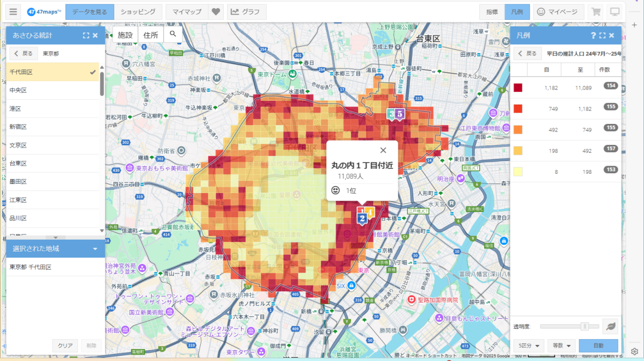Click the 東京おもちゃ美術館 map pin
The height and width of the screenshot is (361, 644).
coord(130,168)
